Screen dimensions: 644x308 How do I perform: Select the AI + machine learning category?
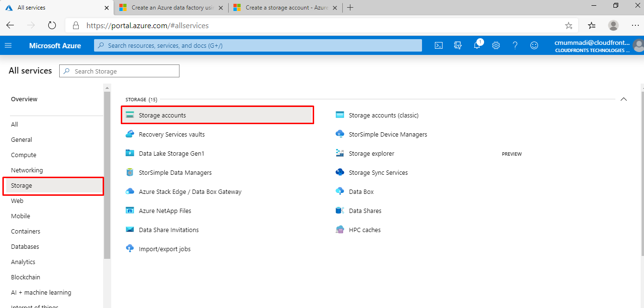[41, 293]
